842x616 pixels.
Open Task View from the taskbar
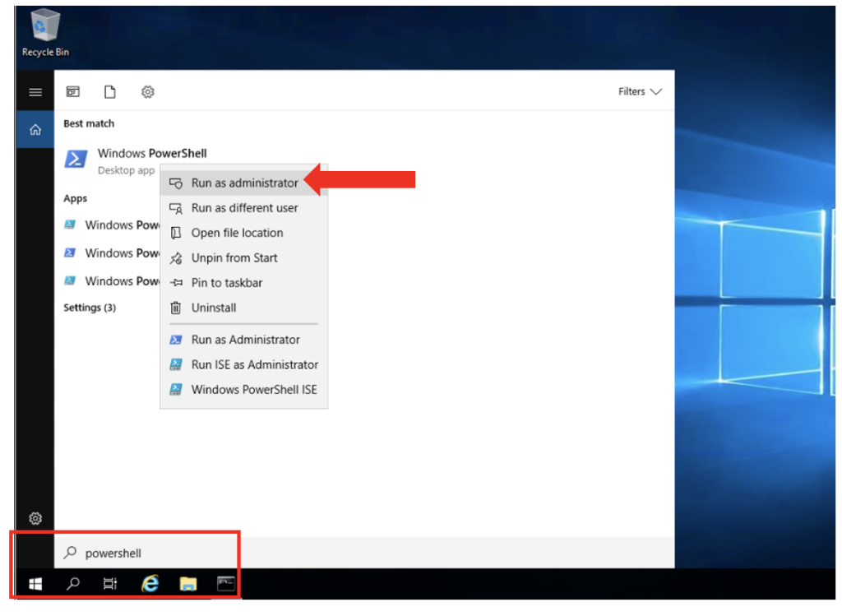(x=110, y=583)
